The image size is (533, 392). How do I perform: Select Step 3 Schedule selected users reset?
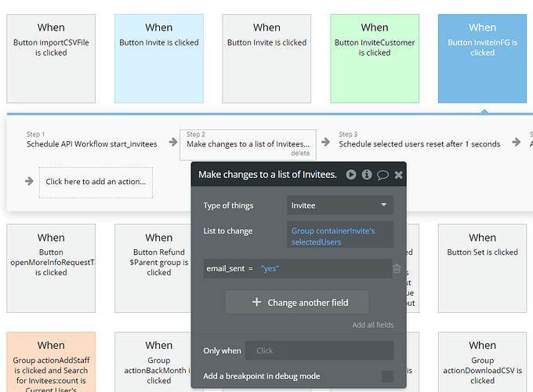(x=419, y=140)
